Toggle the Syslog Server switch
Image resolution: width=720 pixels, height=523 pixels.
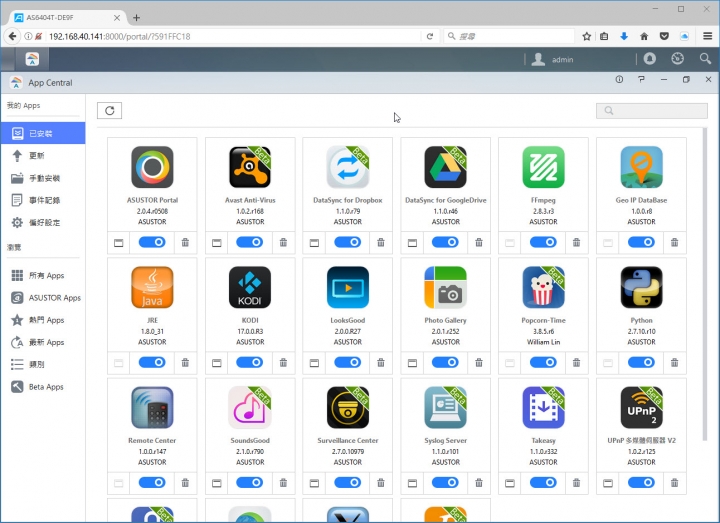click(445, 483)
